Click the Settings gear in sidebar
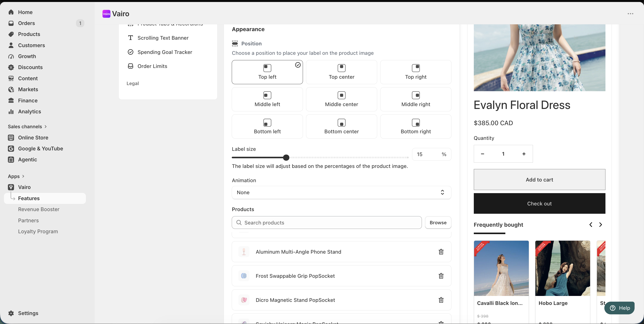This screenshot has width=644, height=324. (x=11, y=313)
